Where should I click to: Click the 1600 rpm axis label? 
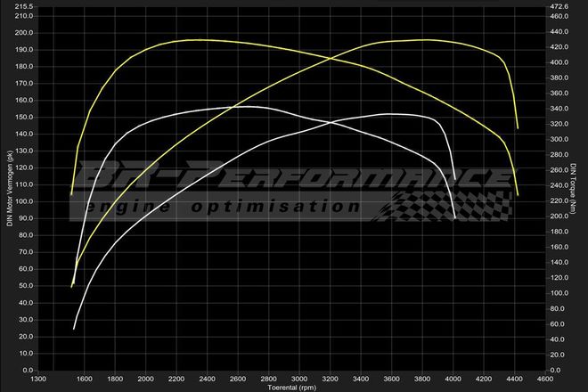tap(84, 380)
